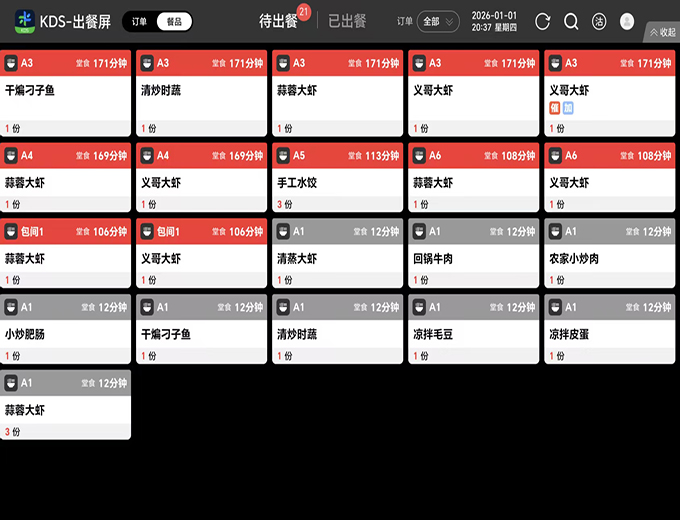Click the table icon on A5 card

point(283,155)
